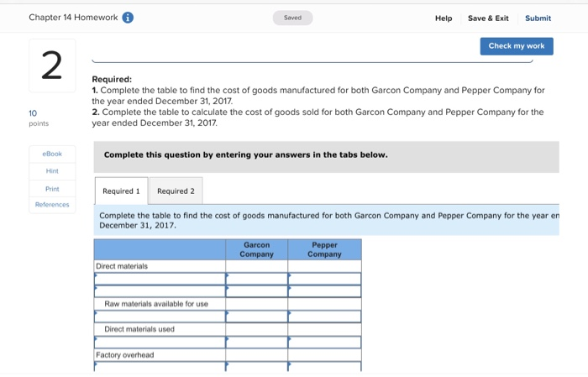Click the Saved status indicator

point(292,18)
